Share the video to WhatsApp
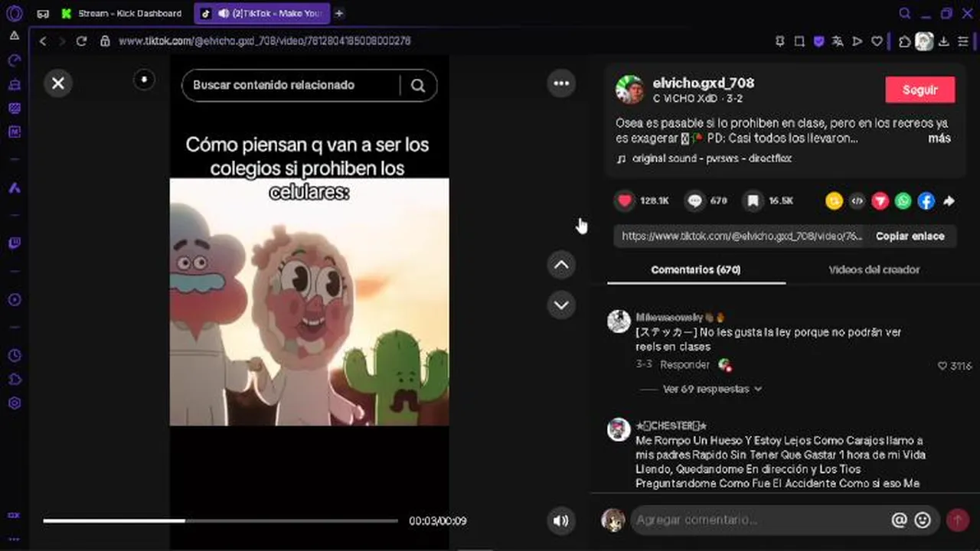This screenshot has height=551, width=980. tap(903, 201)
